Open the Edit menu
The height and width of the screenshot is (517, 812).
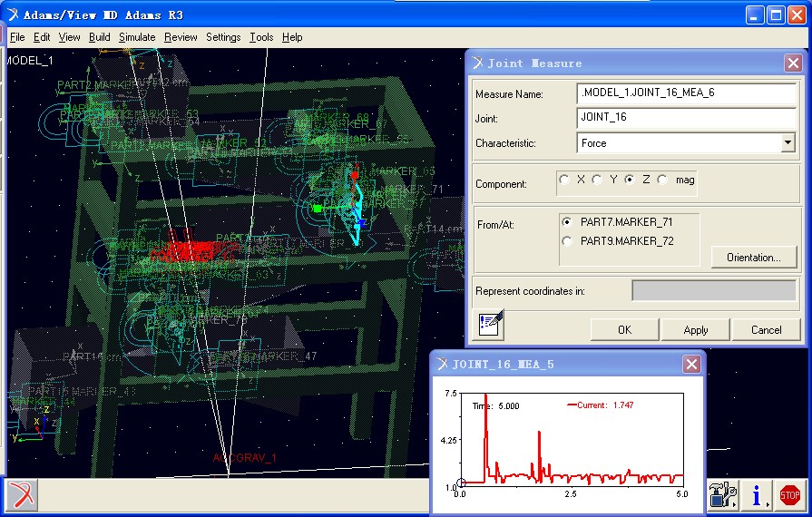pos(42,37)
